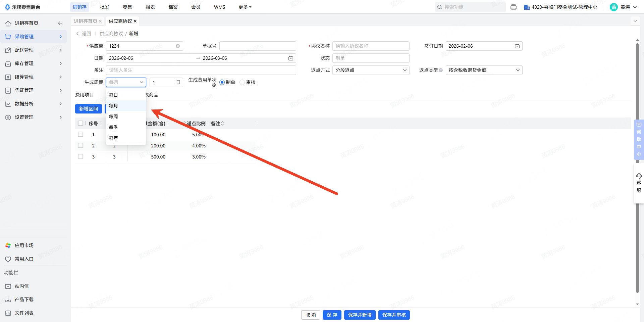This screenshot has height=322, width=644.
Task: Click the 供应商协议 breadcrumb link
Action: 111,34
